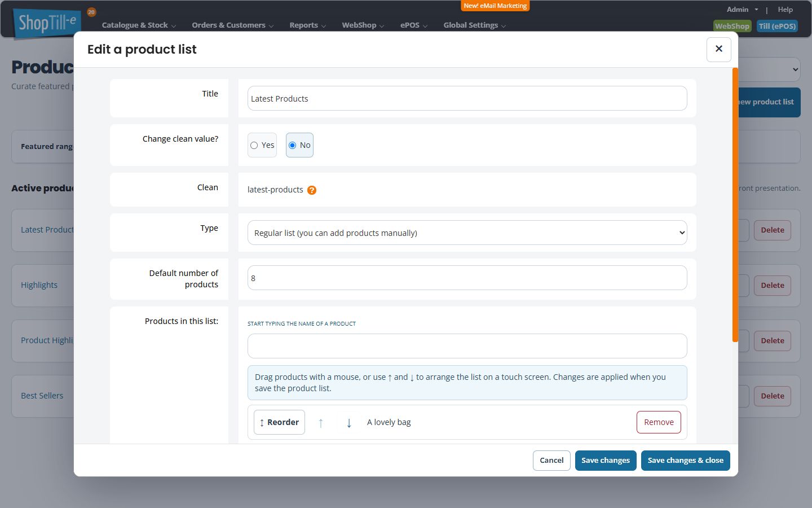812x508 pixels.
Task: Click the ShopTill-e logo
Action: pos(47,23)
